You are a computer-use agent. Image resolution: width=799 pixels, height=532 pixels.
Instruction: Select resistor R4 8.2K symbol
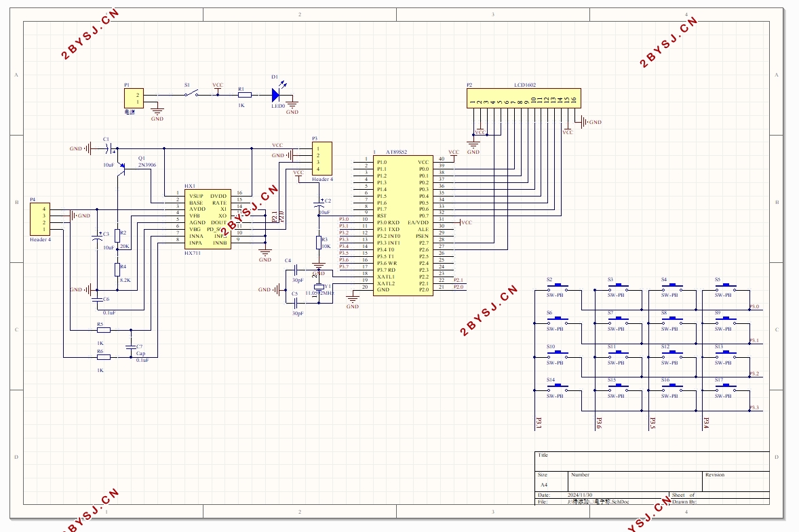(118, 269)
